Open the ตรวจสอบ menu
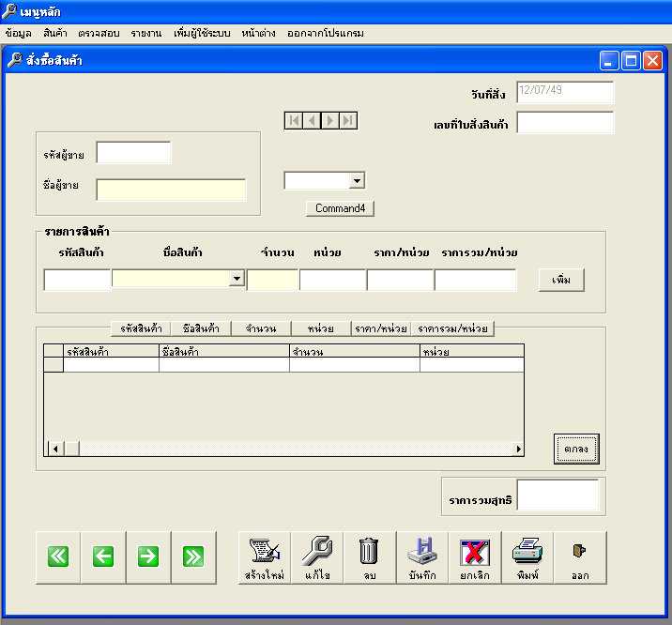 [x=98, y=33]
